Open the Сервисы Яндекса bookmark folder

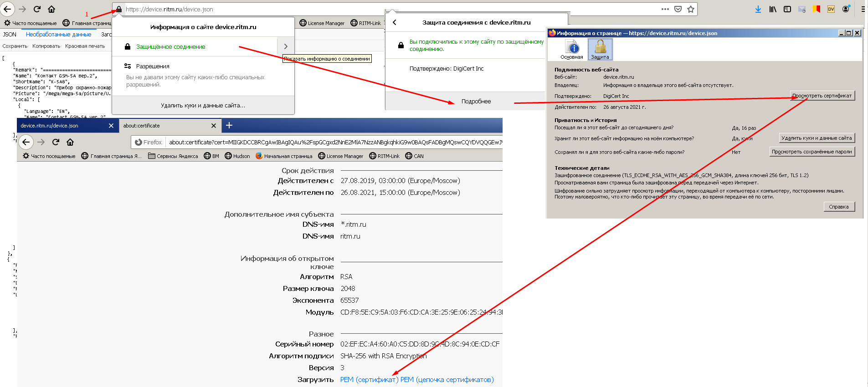tap(173, 156)
